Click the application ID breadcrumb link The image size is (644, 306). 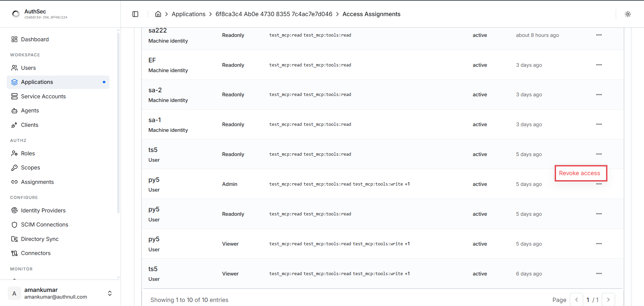coord(274,14)
